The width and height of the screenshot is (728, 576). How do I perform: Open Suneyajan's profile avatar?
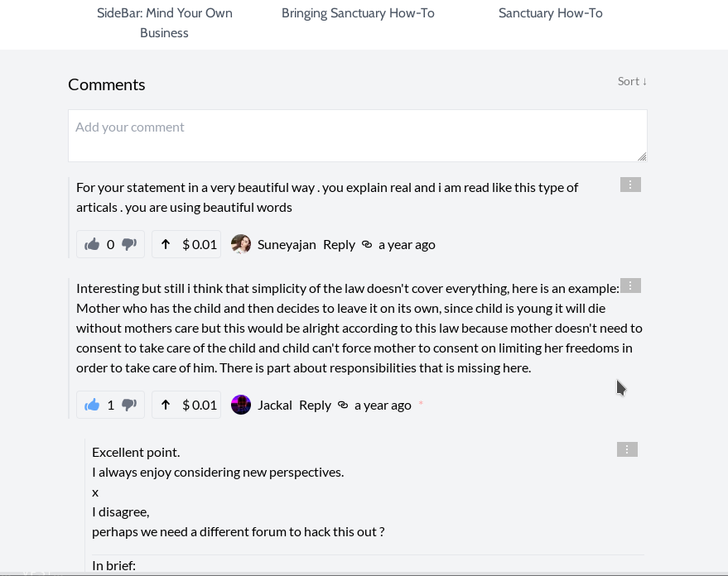click(x=241, y=244)
